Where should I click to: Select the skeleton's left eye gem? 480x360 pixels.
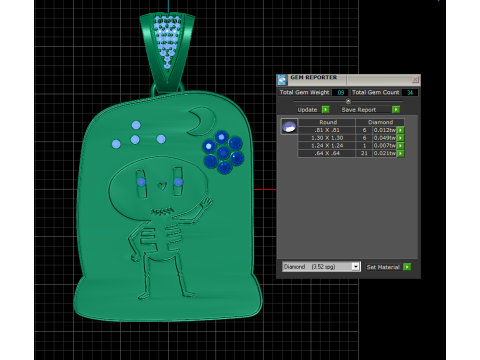click(x=141, y=182)
